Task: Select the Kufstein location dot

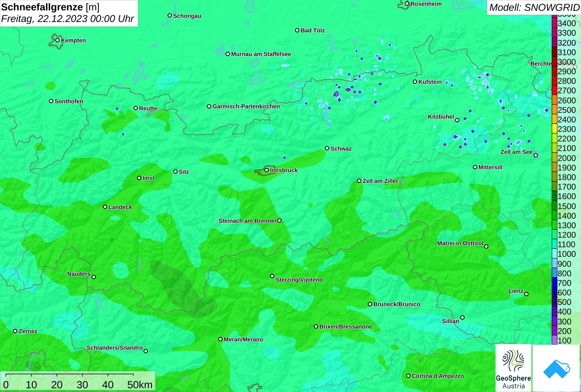Action: pos(415,82)
